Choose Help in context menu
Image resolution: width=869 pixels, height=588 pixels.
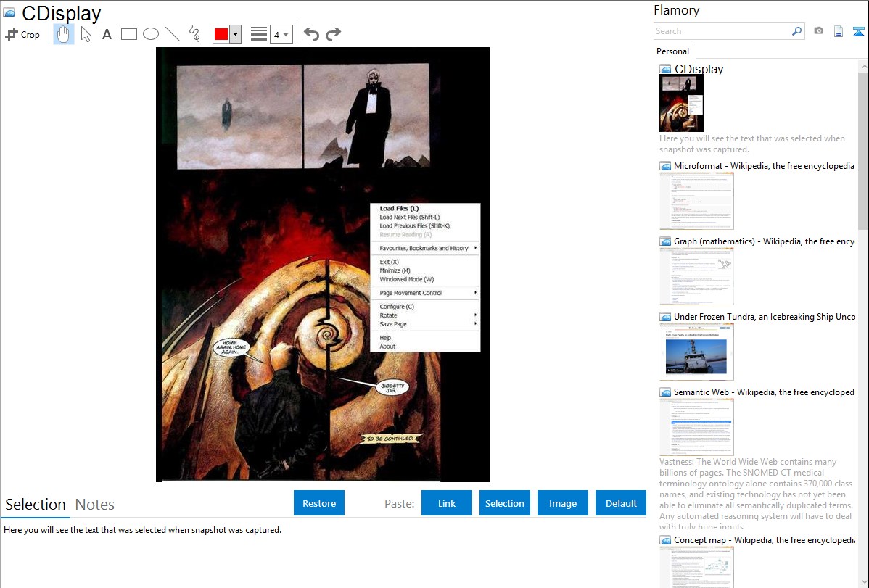point(424,338)
